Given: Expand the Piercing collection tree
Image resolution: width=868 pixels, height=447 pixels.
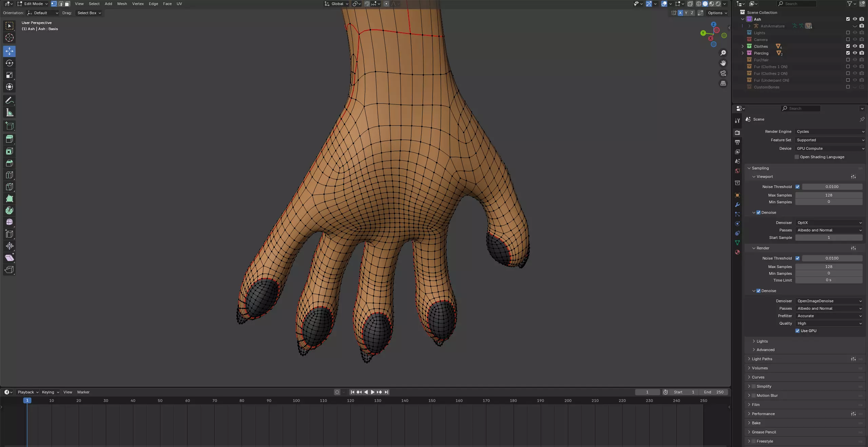Looking at the screenshot, I should [x=742, y=53].
